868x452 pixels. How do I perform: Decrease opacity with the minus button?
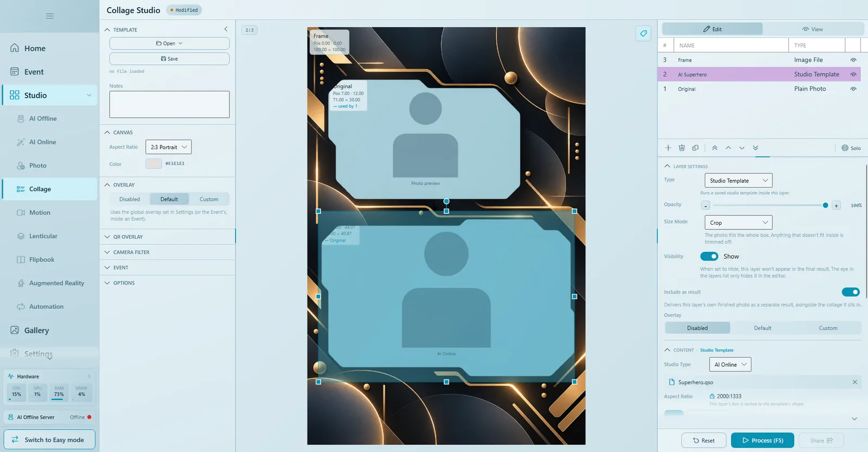[705, 206]
